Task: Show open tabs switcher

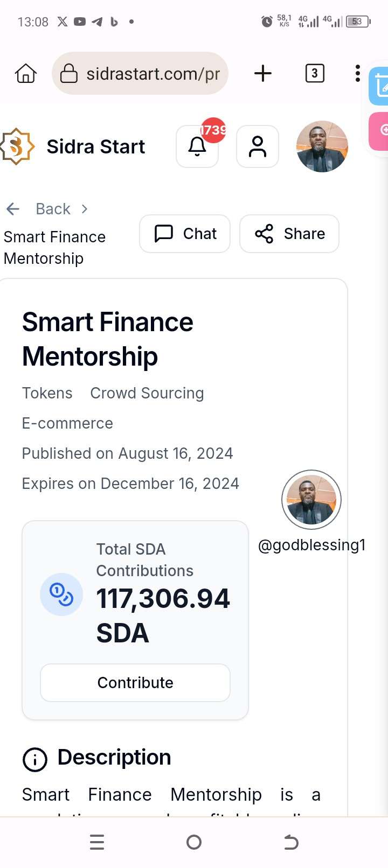Action: click(x=315, y=73)
